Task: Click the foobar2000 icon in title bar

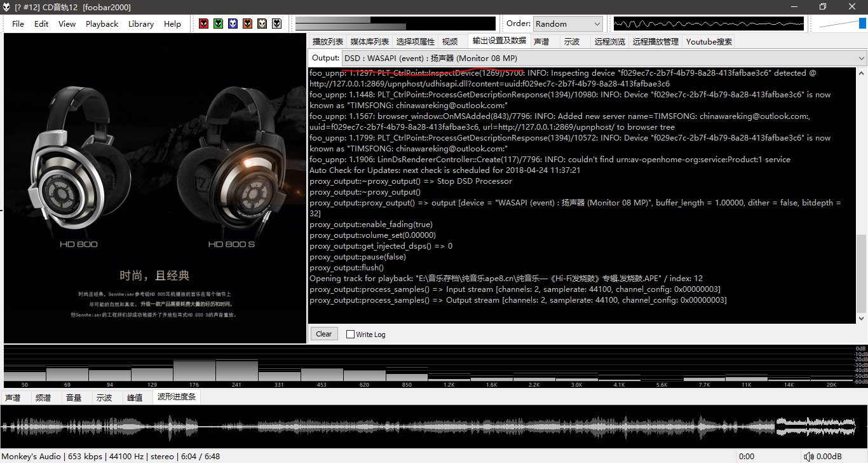Action: tap(7, 6)
